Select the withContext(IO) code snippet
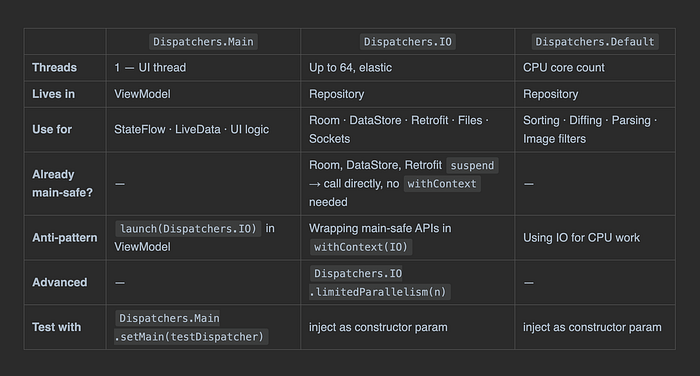Screen dimensions: 700x376 361,247
